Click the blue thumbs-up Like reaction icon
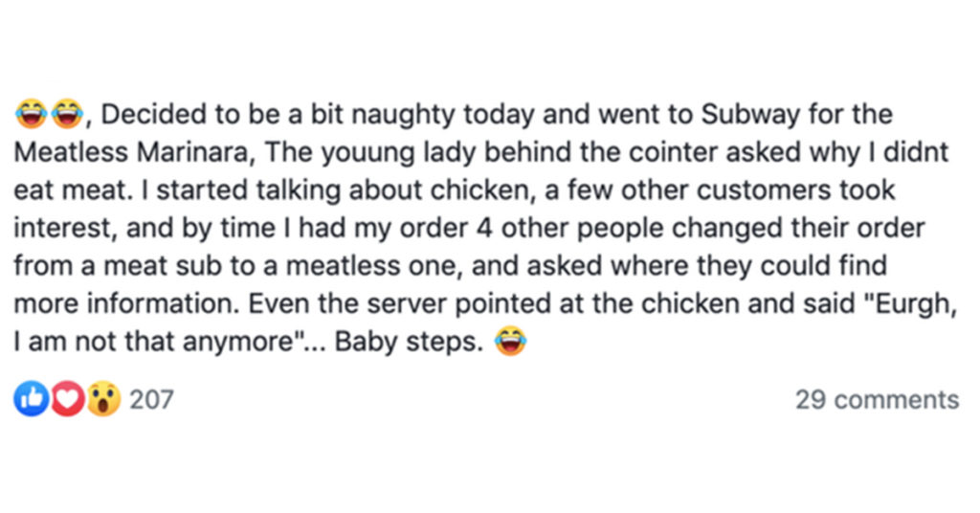This screenshot has width=980, height=513. 32,399
